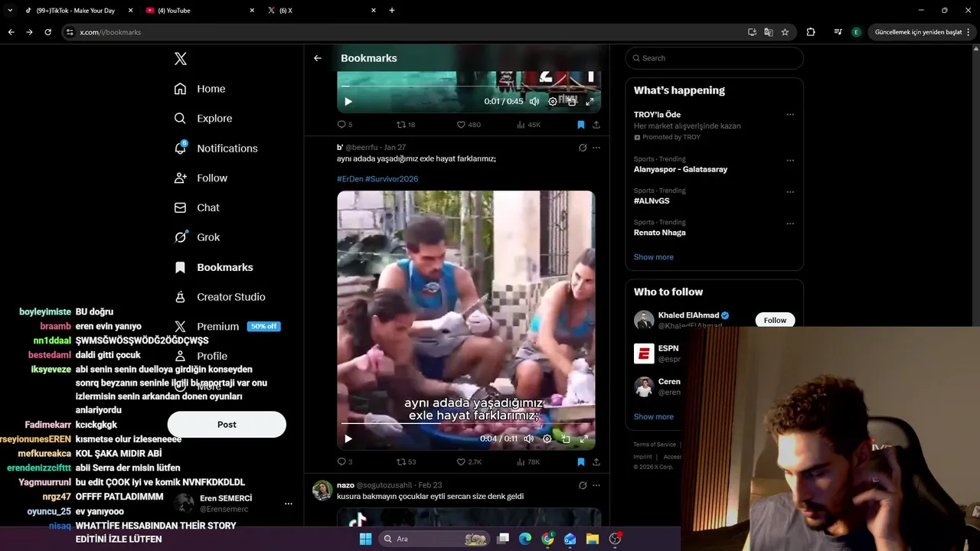View analytics showing 78K views
Viewport: 980px width, 551px height.
(528, 462)
